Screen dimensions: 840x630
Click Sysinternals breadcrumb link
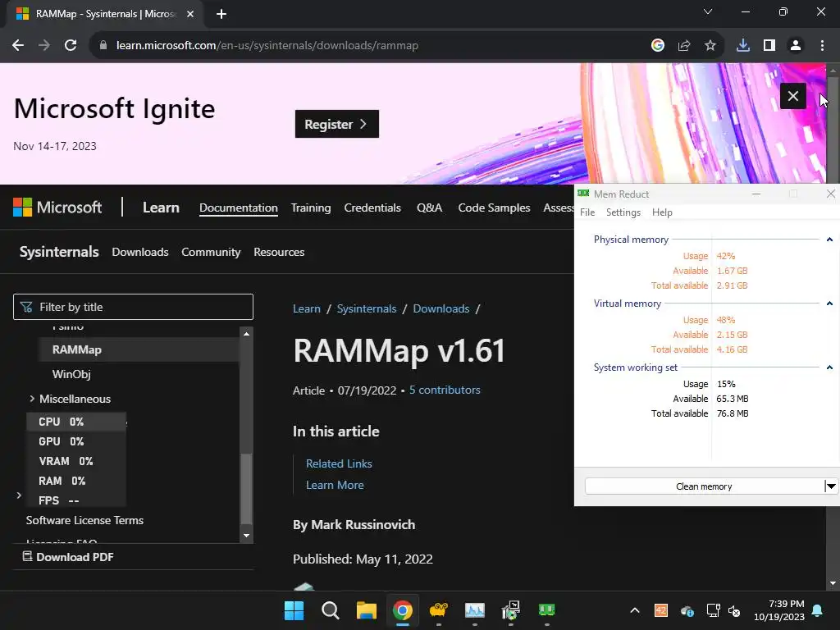click(x=367, y=308)
